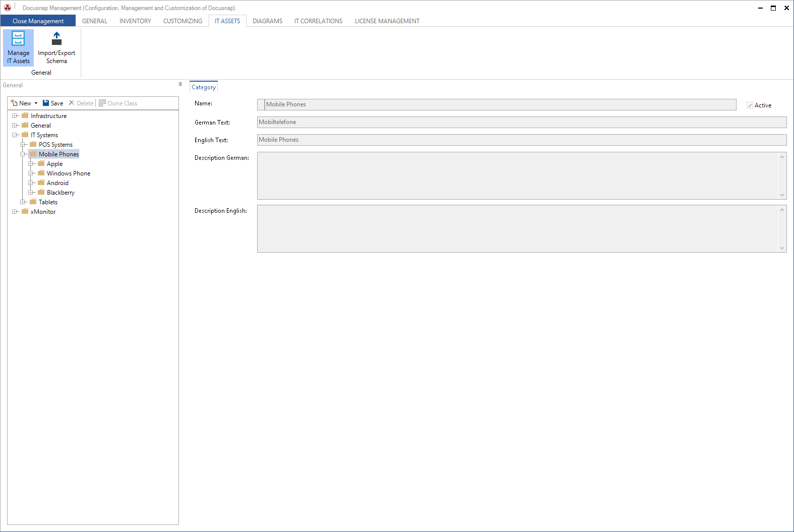Click the German Text field
Image resolution: width=794 pixels, height=532 pixels.
coord(522,122)
